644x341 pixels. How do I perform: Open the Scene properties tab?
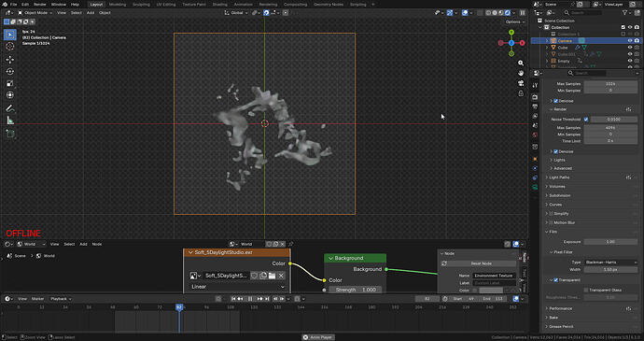coord(535,125)
